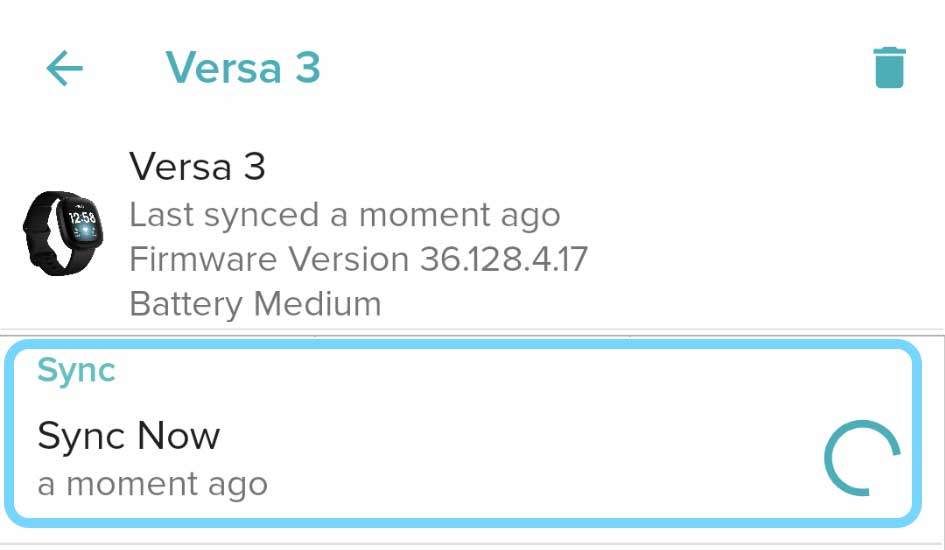Tap the Firmware Version label
Screen dimensions: 945x550
click(x=269, y=259)
